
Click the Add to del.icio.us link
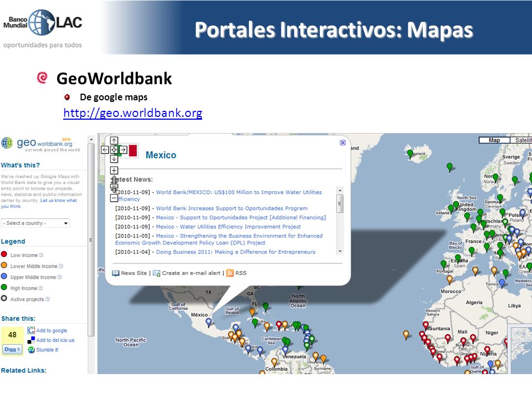pos(55,340)
